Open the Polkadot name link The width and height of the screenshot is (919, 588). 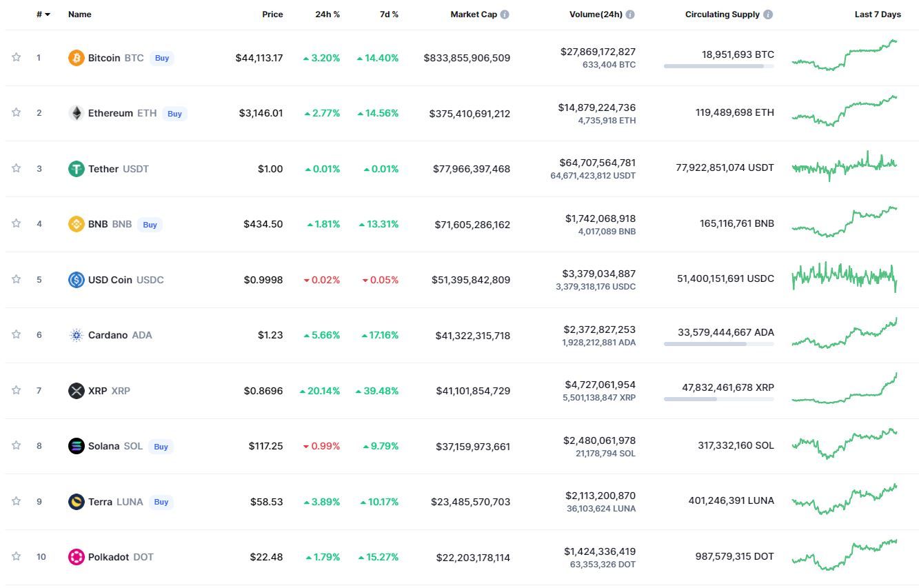pos(108,557)
